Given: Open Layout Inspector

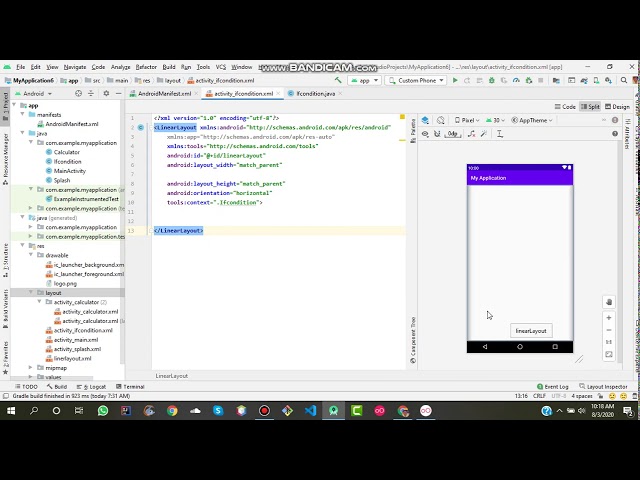Looking at the screenshot, I should point(603,387).
